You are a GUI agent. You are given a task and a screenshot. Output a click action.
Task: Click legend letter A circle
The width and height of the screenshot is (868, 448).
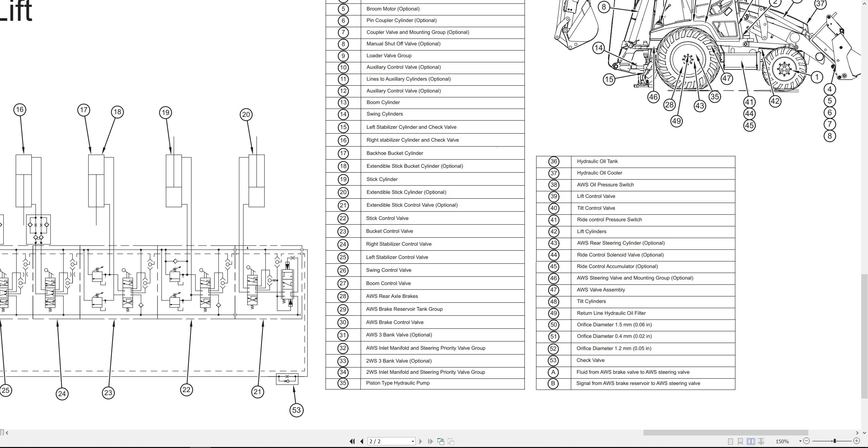553,372
